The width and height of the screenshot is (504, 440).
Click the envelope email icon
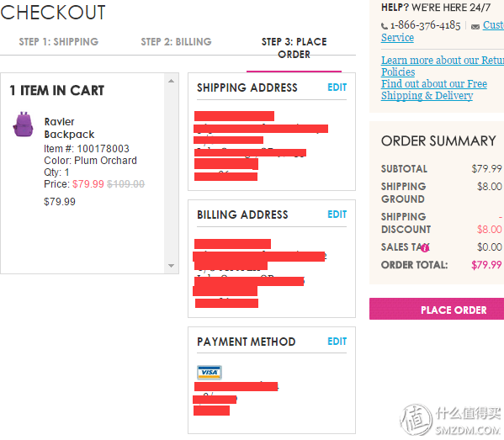(x=475, y=27)
